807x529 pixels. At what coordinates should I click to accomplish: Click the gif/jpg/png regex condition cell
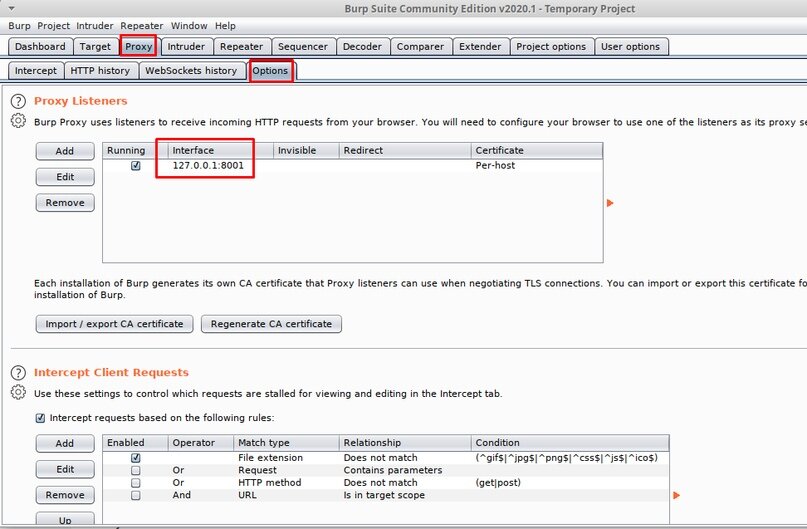click(x=567, y=457)
